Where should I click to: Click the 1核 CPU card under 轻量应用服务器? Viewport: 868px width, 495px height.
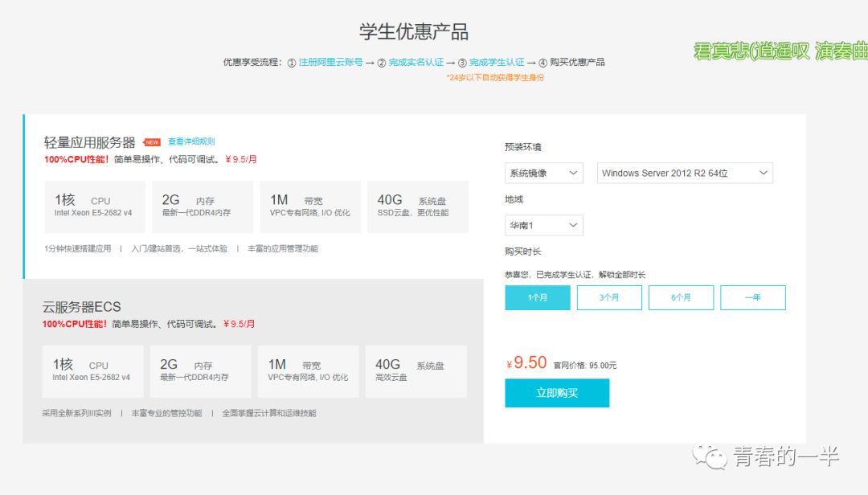click(95, 207)
